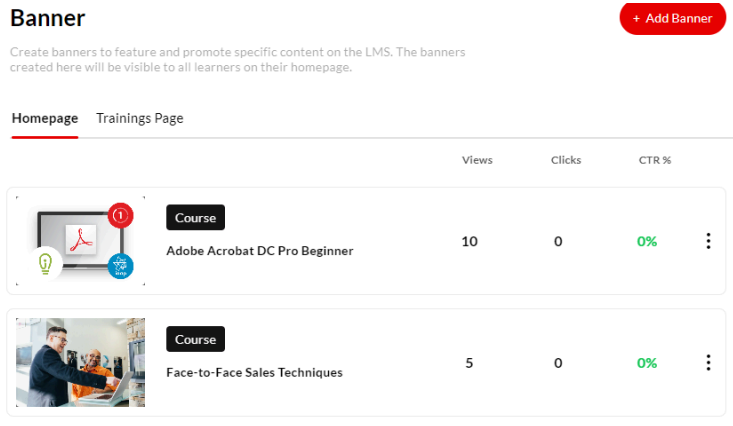Click the Clicks column header
The image size is (733, 426).
click(565, 160)
